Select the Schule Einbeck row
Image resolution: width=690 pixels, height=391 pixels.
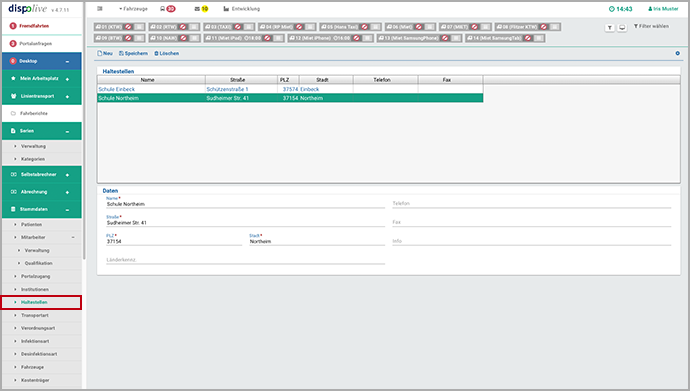coord(290,89)
